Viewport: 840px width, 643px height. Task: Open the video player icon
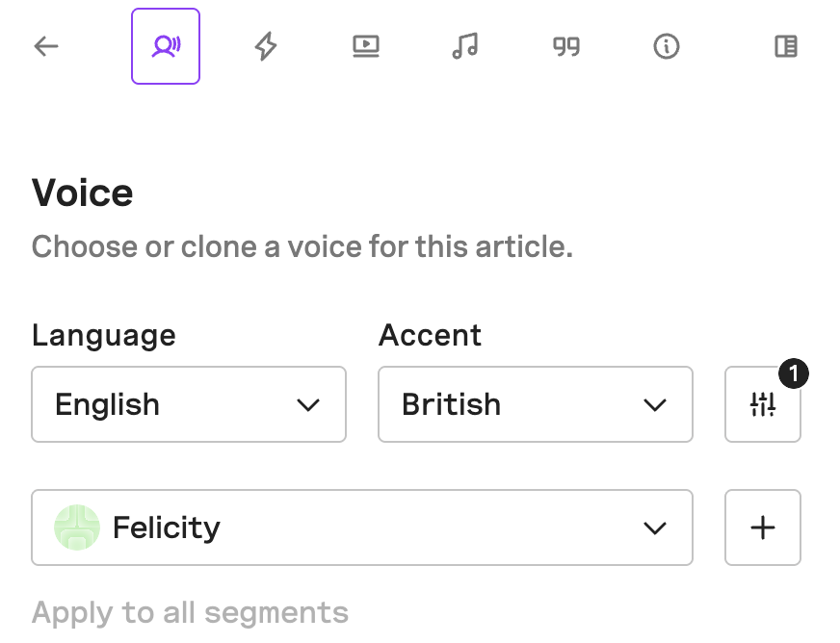click(366, 45)
